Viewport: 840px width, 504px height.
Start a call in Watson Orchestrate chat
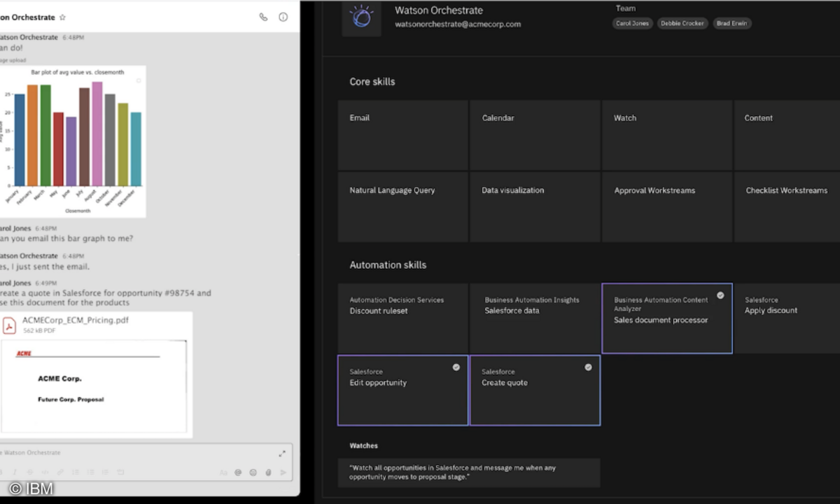coord(263,17)
